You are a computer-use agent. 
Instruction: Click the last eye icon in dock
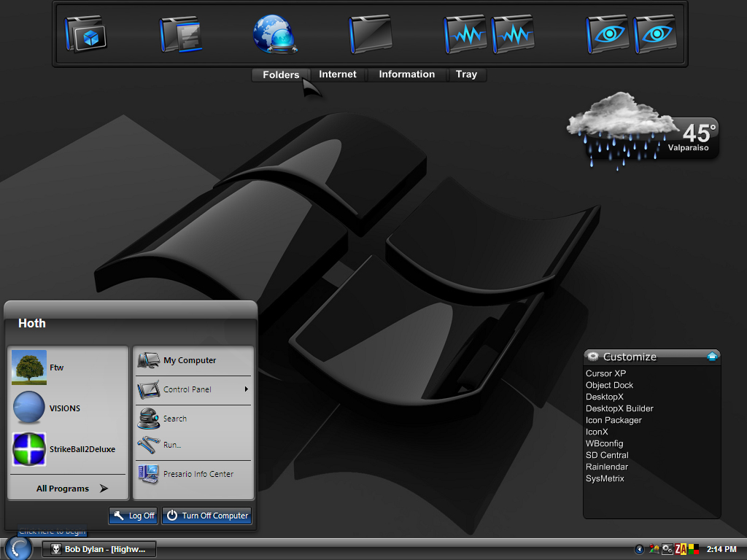(x=655, y=34)
